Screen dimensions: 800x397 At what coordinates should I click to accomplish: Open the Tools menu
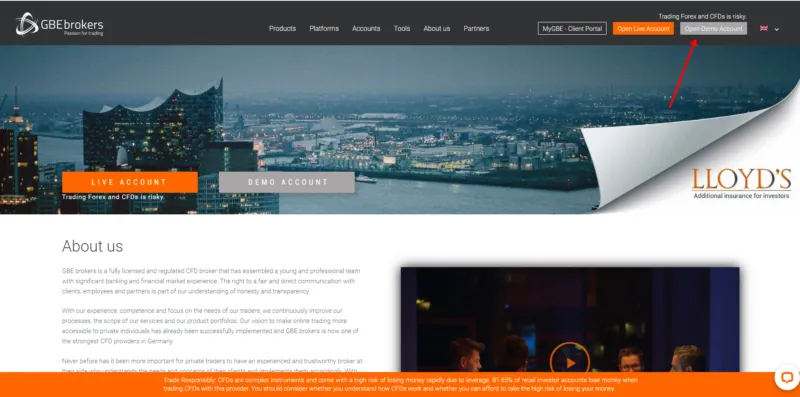pyautogui.click(x=402, y=29)
